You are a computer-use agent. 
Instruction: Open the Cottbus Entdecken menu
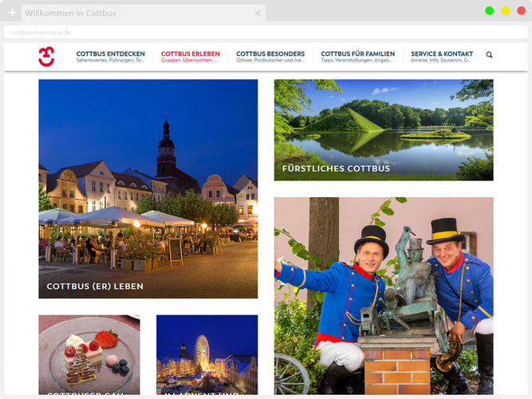click(110, 57)
